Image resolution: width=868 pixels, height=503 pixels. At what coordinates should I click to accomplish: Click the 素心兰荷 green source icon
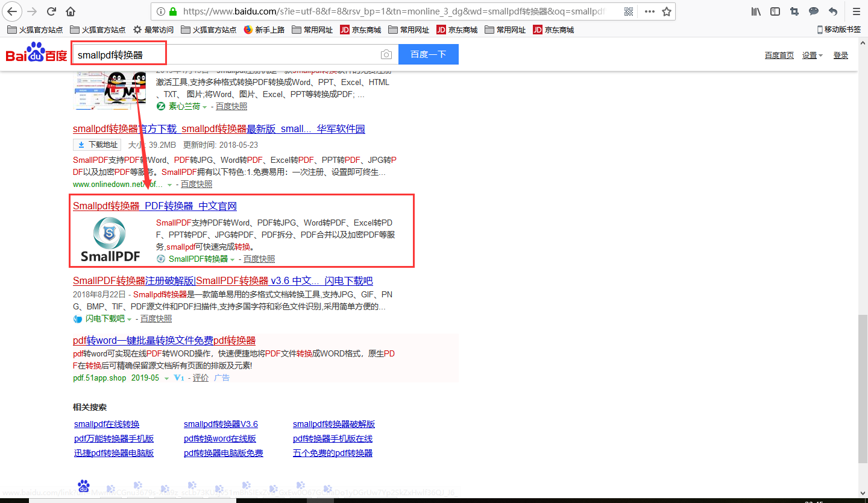[161, 106]
